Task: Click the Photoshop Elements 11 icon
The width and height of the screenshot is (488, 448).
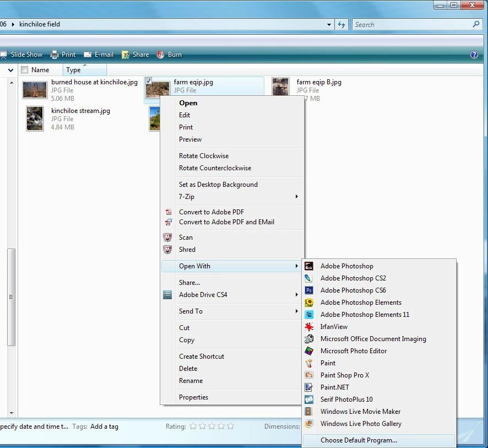Action: click(309, 315)
